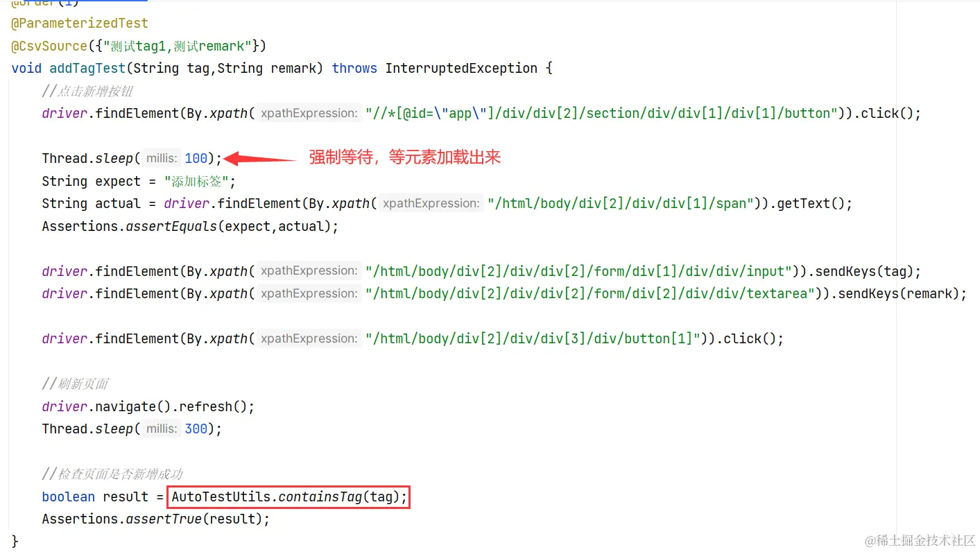Click the //刷新页面 comment
The image size is (980, 552).
tap(76, 383)
